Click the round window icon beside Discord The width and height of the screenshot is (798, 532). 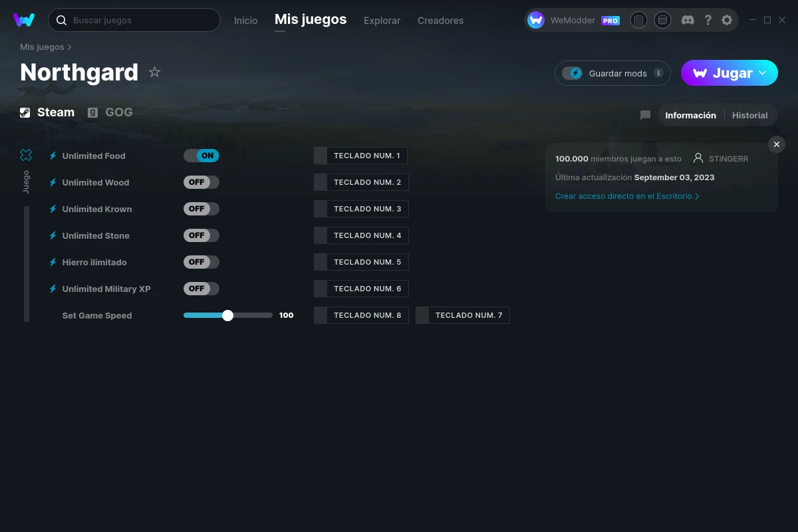(x=662, y=20)
